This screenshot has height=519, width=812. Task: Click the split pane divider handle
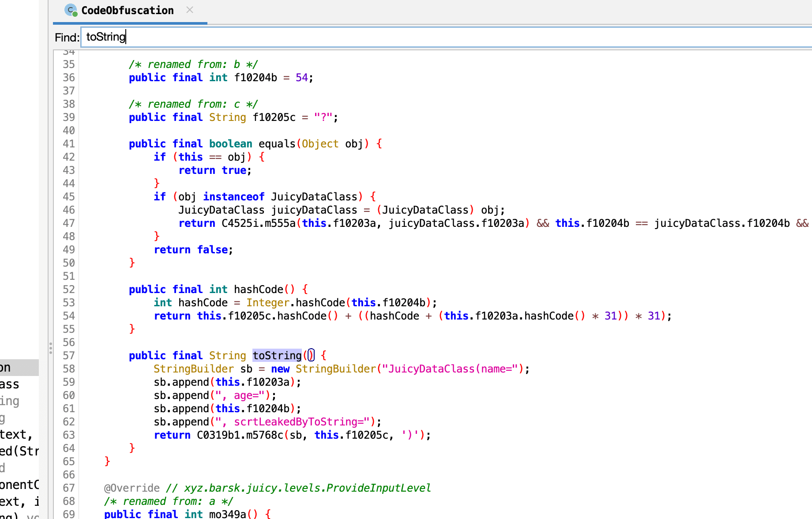[51, 348]
